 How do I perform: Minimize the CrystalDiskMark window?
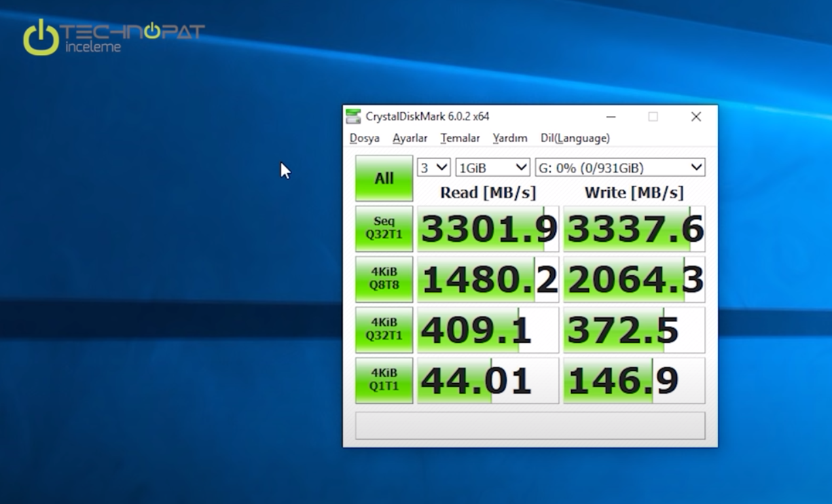[x=611, y=117]
